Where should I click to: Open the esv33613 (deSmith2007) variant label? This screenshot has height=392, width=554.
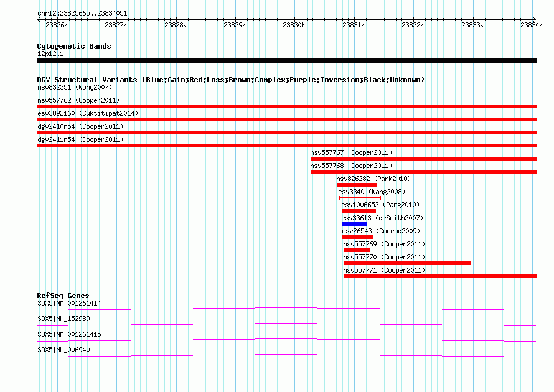[x=382, y=218]
